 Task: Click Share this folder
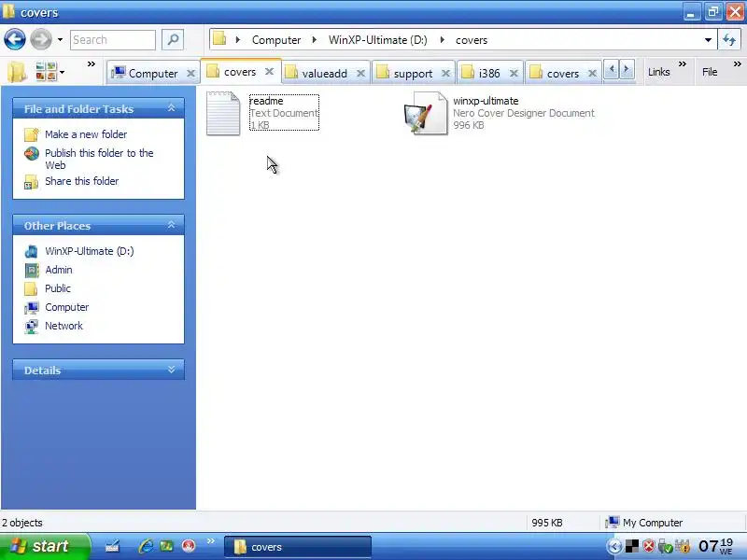point(81,181)
